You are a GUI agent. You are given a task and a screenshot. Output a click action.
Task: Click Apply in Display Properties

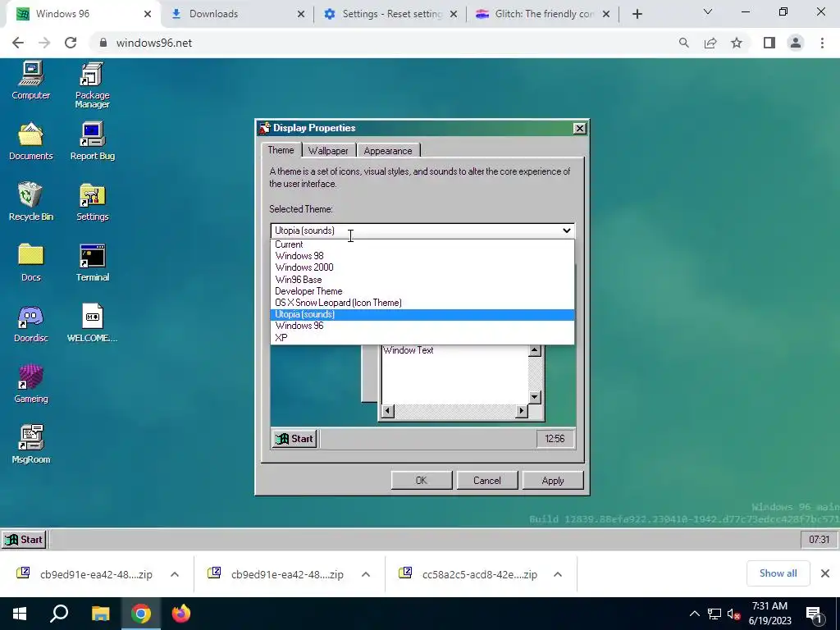click(553, 481)
